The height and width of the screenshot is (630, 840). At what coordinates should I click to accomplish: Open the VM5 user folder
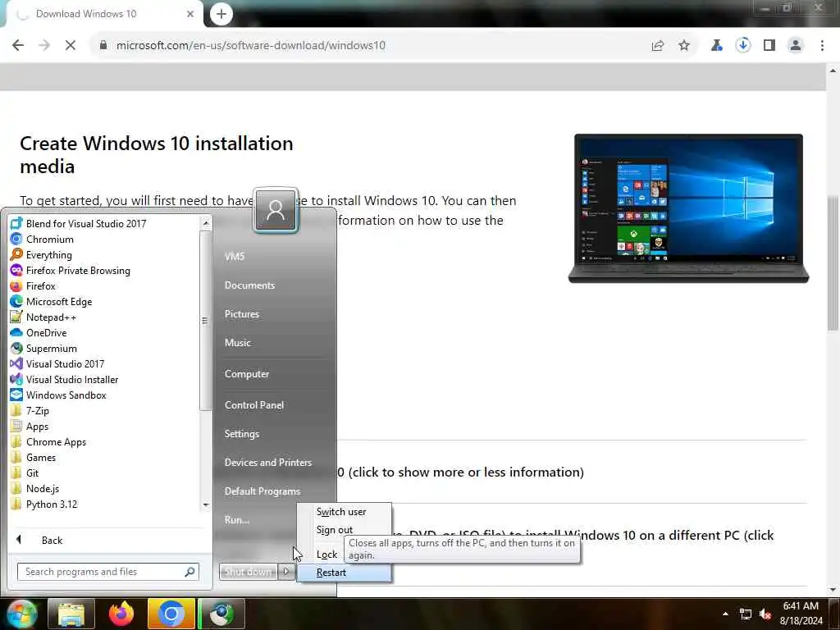tap(234, 256)
